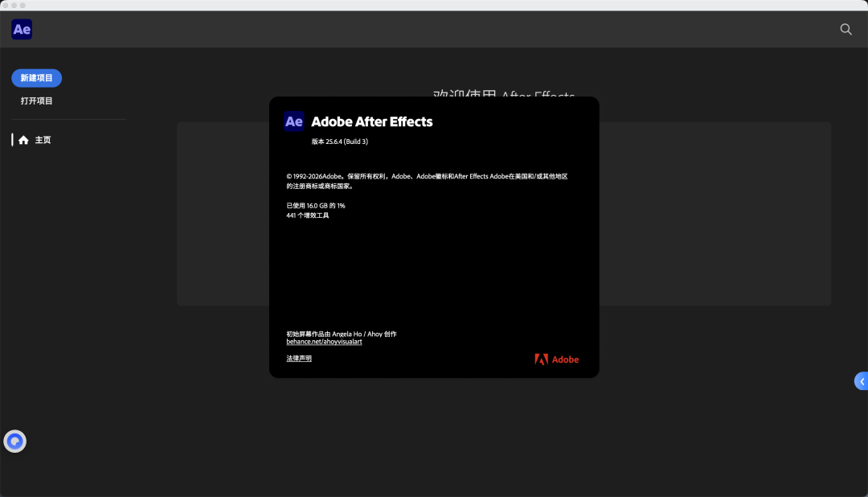The image size is (868, 497).
Task: Click the Ae icon in the about dialog
Action: coord(294,121)
